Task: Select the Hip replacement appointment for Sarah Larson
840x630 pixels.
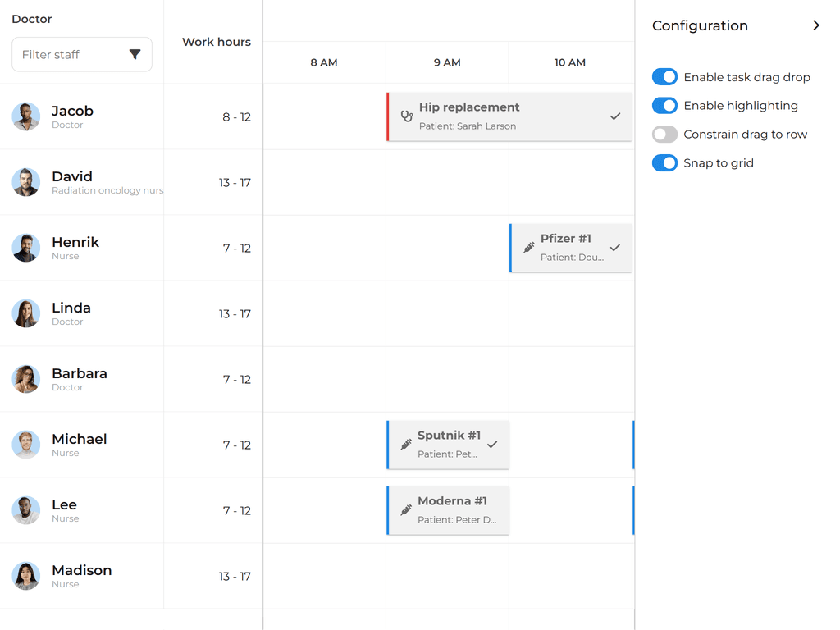Action: (492, 116)
